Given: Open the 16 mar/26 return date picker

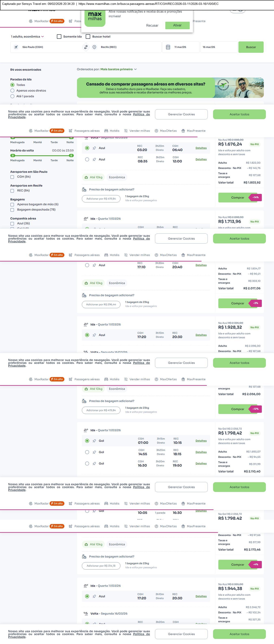Looking at the screenshot, I should click(219, 47).
